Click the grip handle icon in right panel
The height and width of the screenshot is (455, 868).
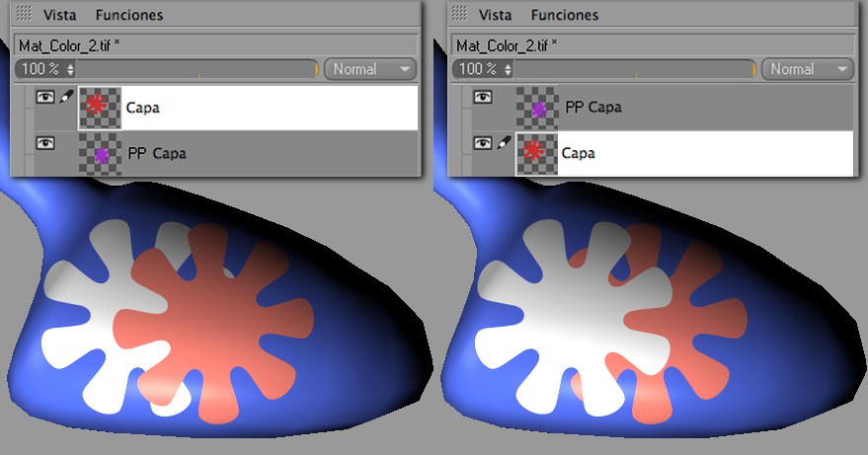click(460, 15)
